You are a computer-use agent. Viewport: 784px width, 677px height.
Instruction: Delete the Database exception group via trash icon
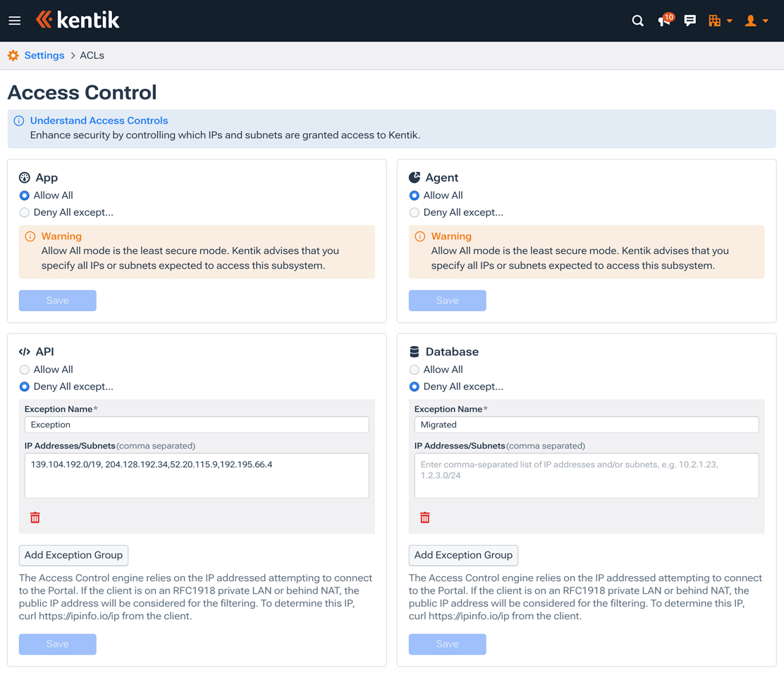tap(424, 517)
